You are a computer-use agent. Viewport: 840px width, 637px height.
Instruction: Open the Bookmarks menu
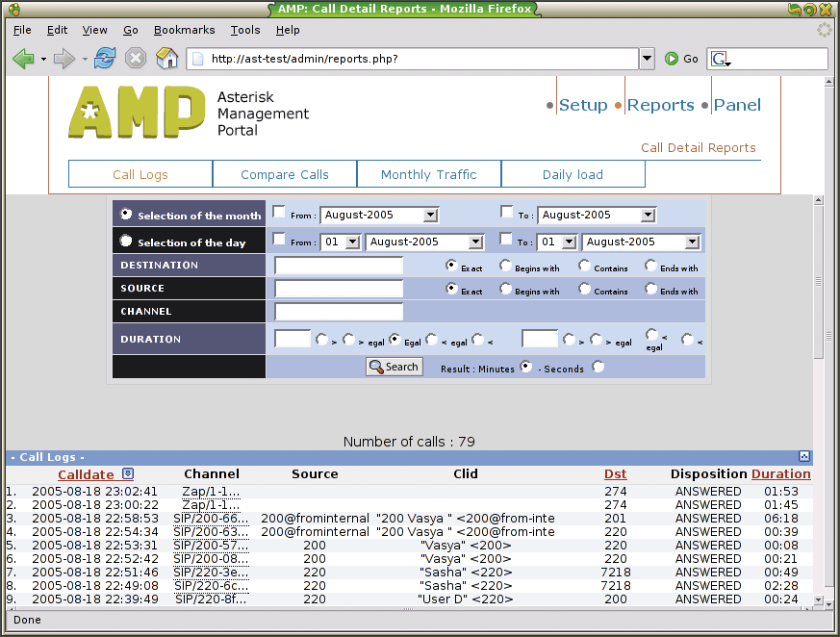pos(184,30)
